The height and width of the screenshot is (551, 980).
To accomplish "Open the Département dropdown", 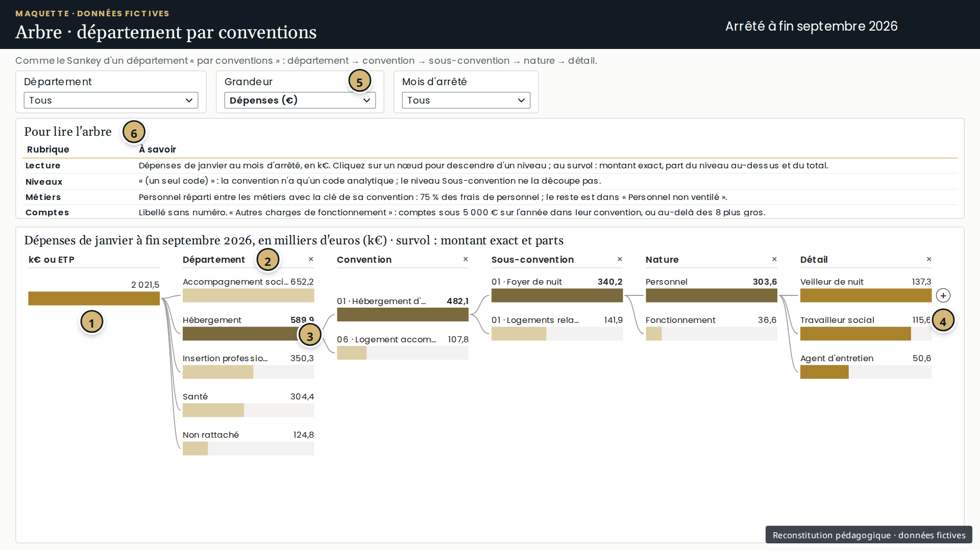I will [111, 100].
